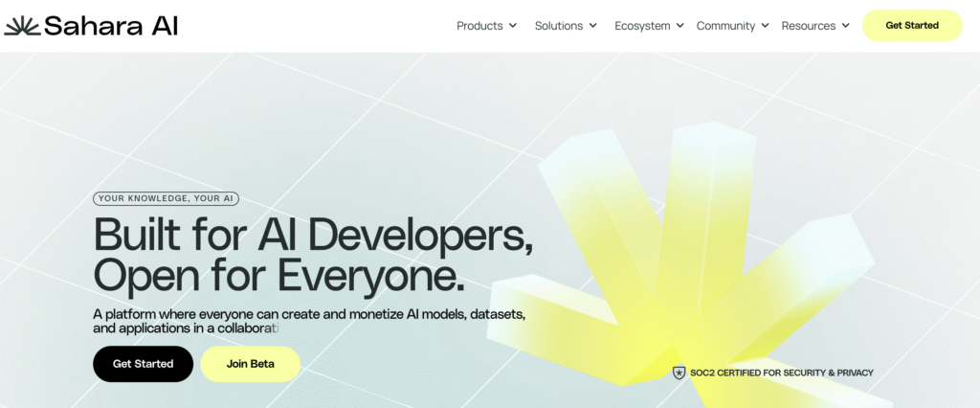Click the SOC2 shield star icon
The image size is (980, 408).
(x=679, y=373)
